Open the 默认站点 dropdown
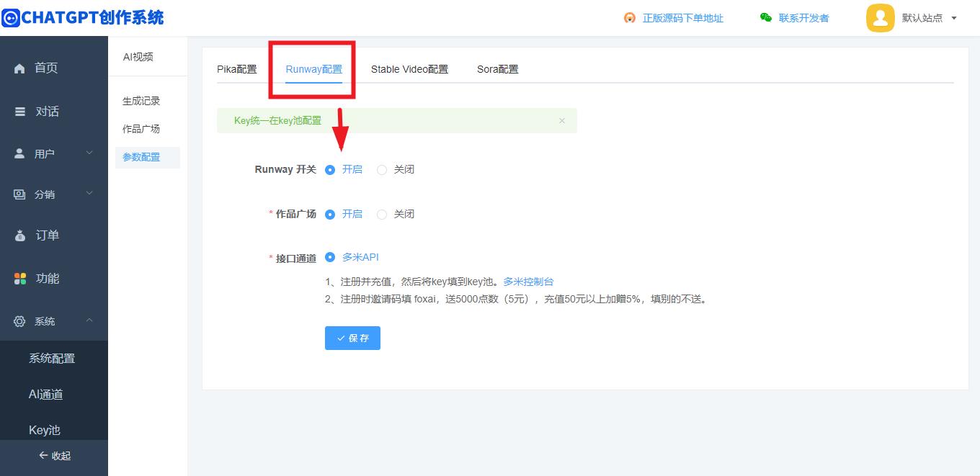980x476 pixels. point(930,18)
